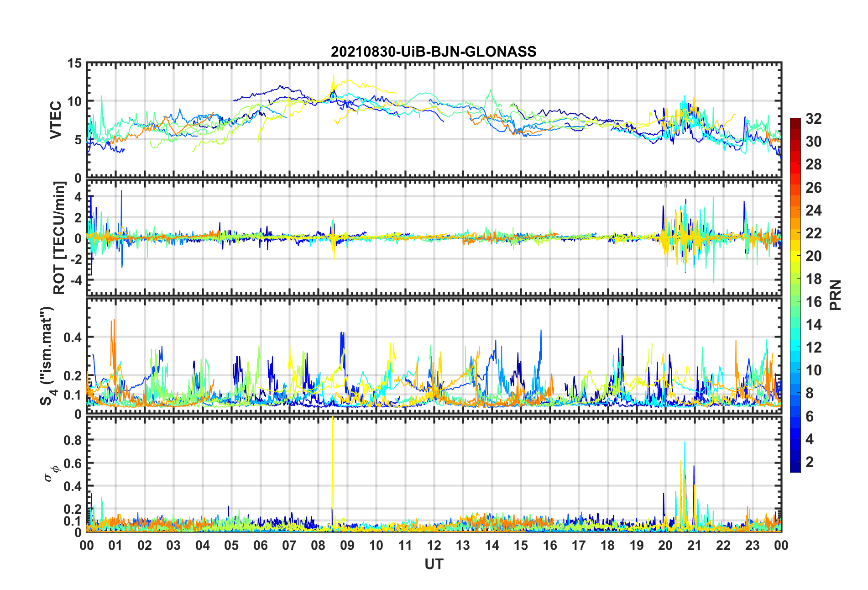This screenshot has width=868, height=590.
Task: Click the ROT tick label -4
Action: [x=76, y=279]
